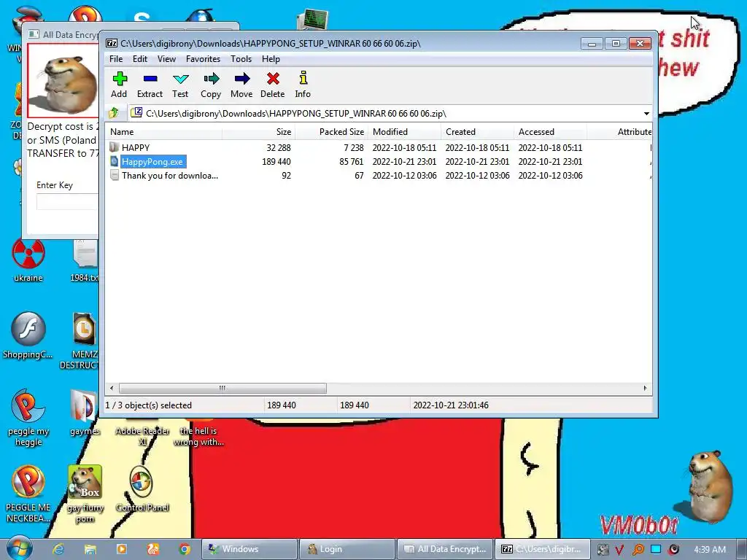The width and height of the screenshot is (747, 560).
Task: Open 1984.txt desktop file
Action: tap(85, 261)
